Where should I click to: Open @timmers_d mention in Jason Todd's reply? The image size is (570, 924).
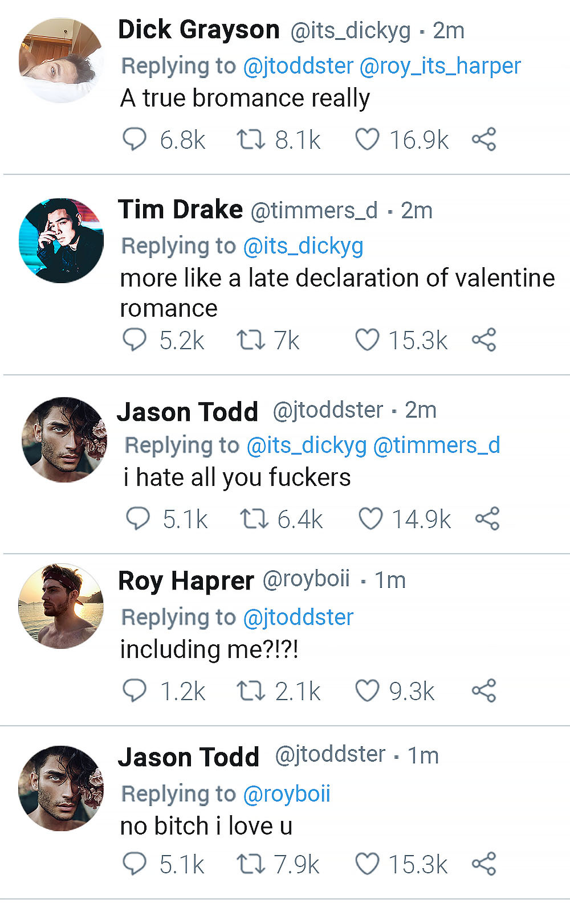[x=436, y=445]
